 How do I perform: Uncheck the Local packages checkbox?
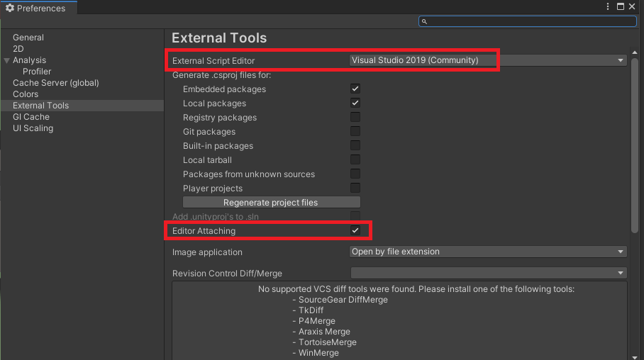(x=355, y=103)
